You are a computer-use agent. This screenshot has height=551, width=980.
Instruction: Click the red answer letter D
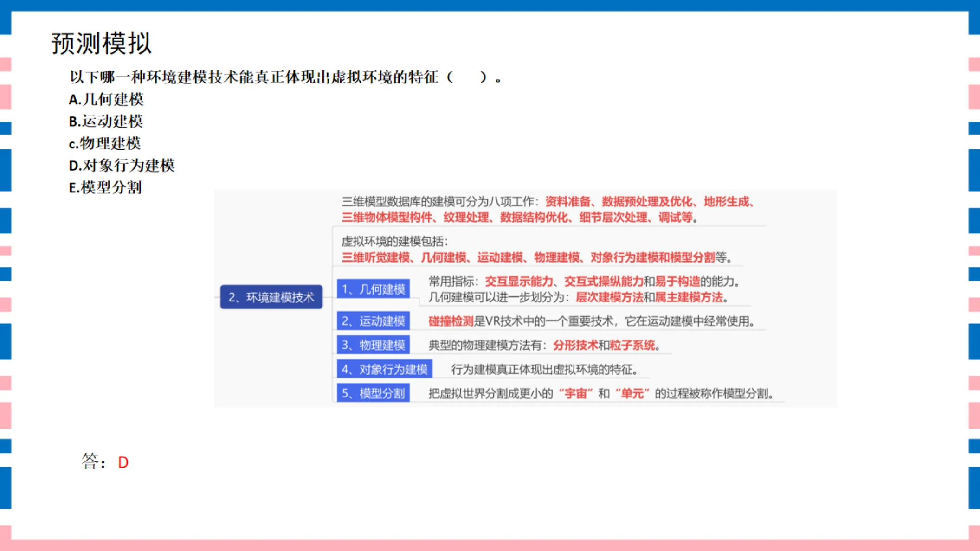123,462
